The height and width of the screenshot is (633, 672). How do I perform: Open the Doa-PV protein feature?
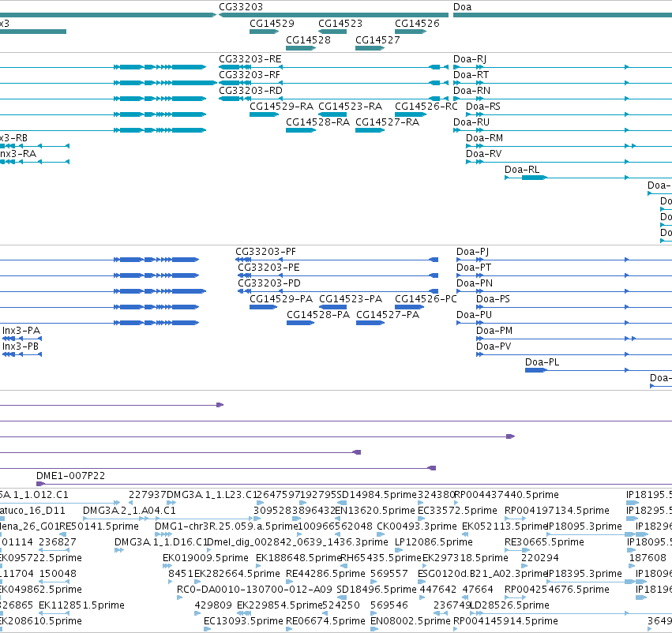pyautogui.click(x=574, y=354)
